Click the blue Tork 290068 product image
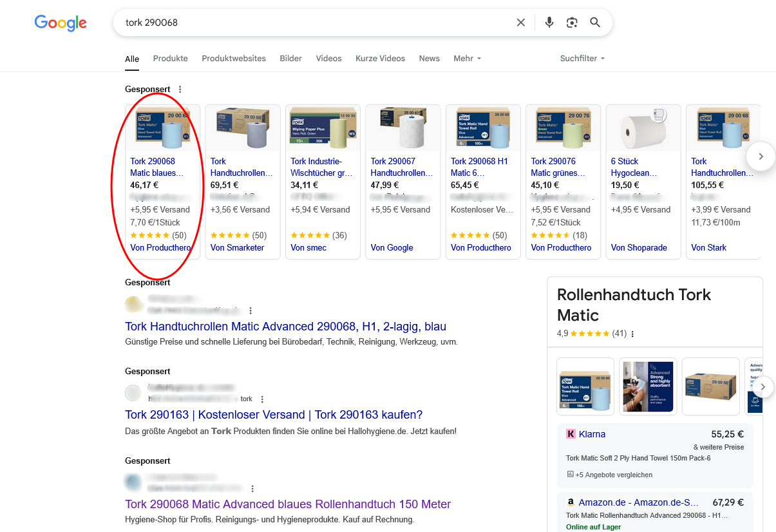 click(x=163, y=129)
